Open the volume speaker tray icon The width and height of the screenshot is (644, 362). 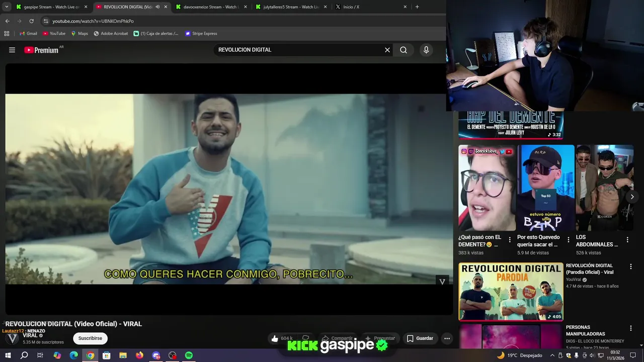point(592,355)
